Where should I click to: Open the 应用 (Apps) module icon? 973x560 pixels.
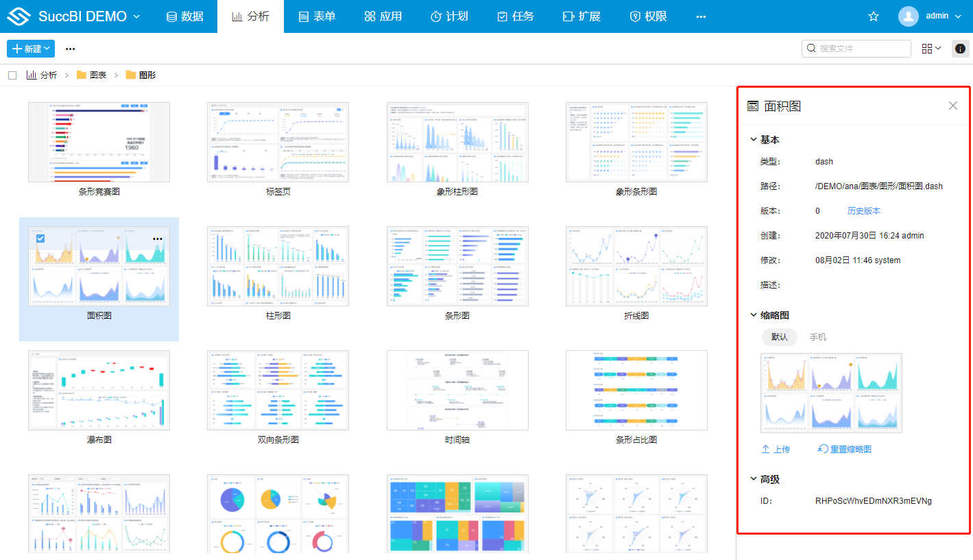(x=368, y=16)
